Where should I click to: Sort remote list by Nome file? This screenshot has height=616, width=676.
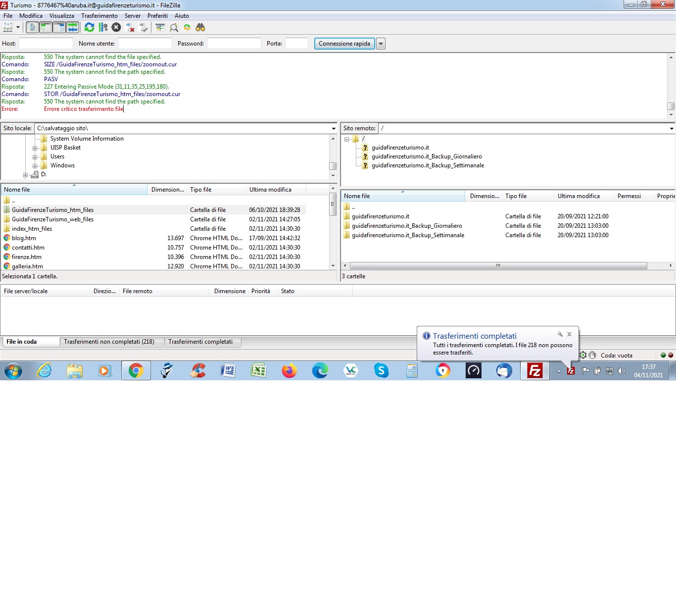pos(403,196)
